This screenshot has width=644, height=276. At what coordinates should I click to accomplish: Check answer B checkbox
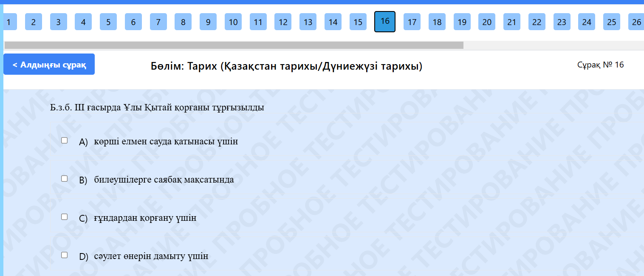tap(65, 178)
